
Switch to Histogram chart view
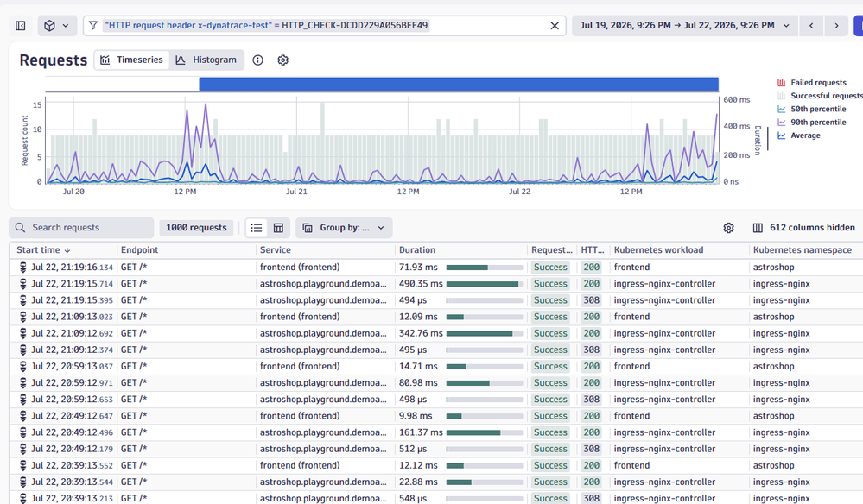click(206, 60)
